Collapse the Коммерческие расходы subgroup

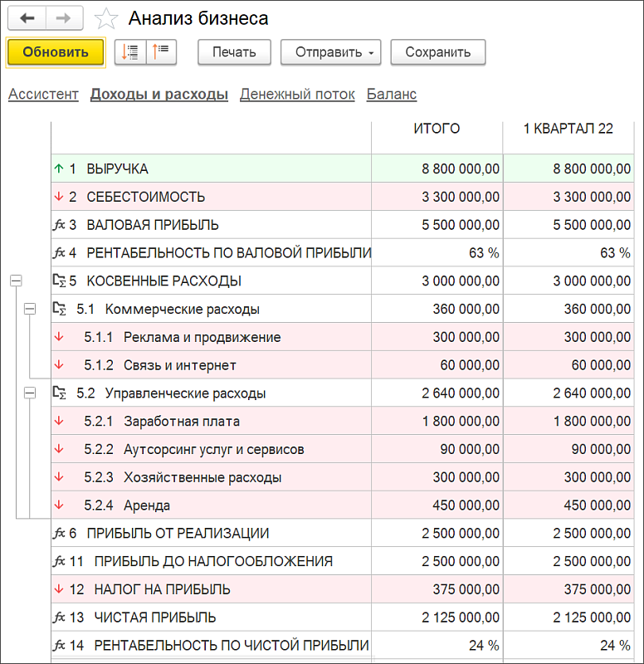tap(31, 309)
